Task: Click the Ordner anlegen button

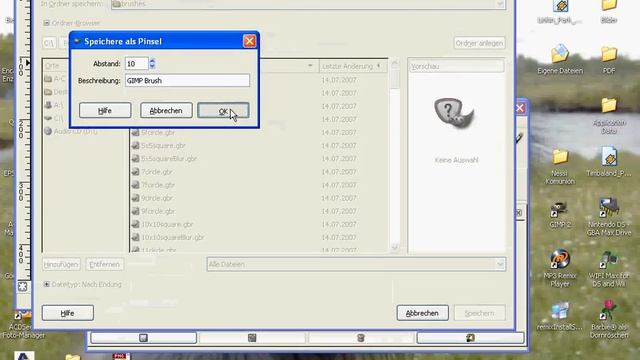Action: [x=480, y=43]
